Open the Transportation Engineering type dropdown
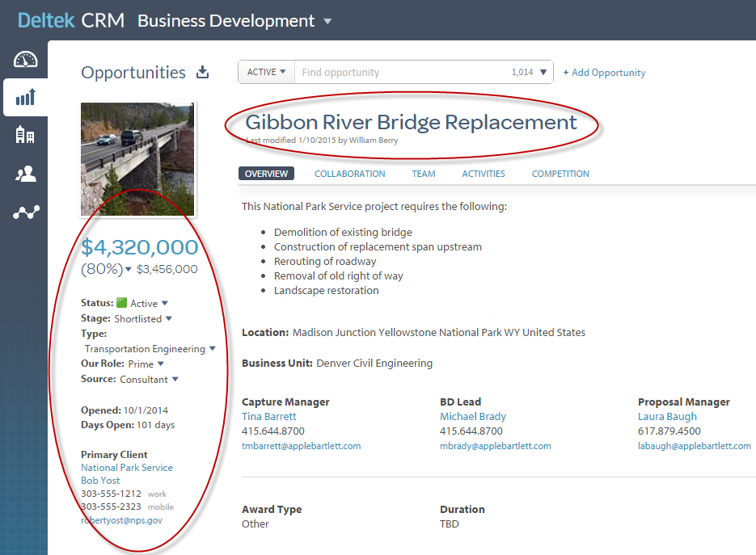Screen dimensions: 756x555 click(x=213, y=349)
